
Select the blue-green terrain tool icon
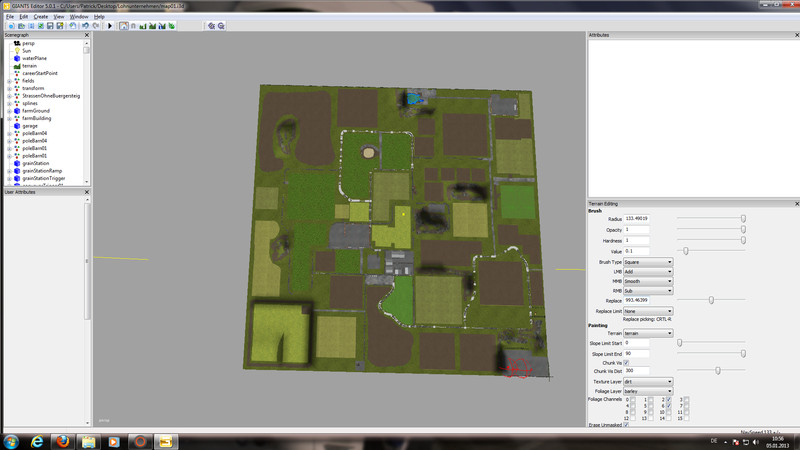pos(162,26)
